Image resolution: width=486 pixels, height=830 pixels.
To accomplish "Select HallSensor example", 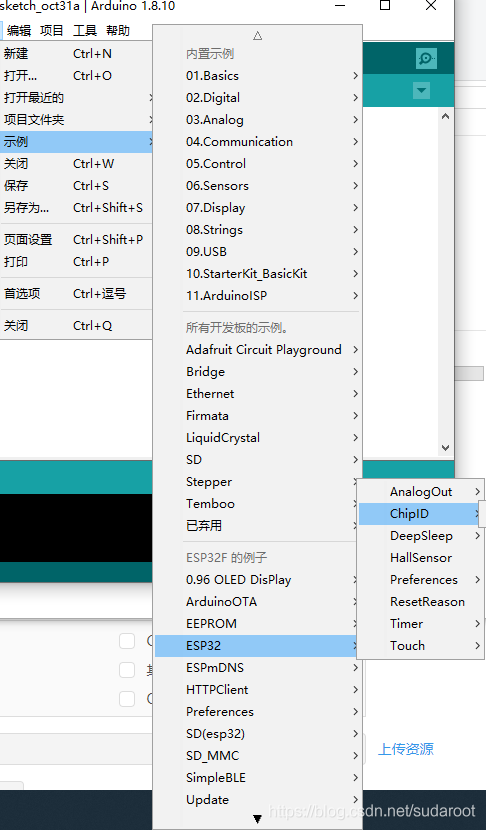I will [421, 558].
